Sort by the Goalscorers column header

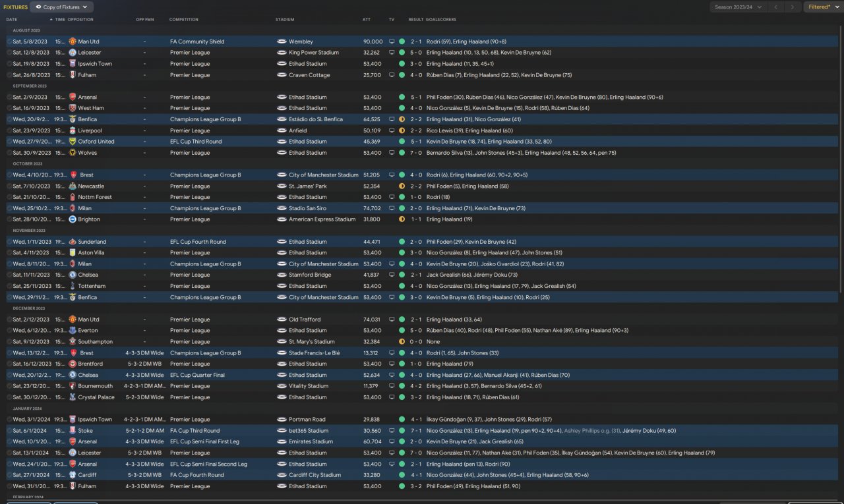441,20
